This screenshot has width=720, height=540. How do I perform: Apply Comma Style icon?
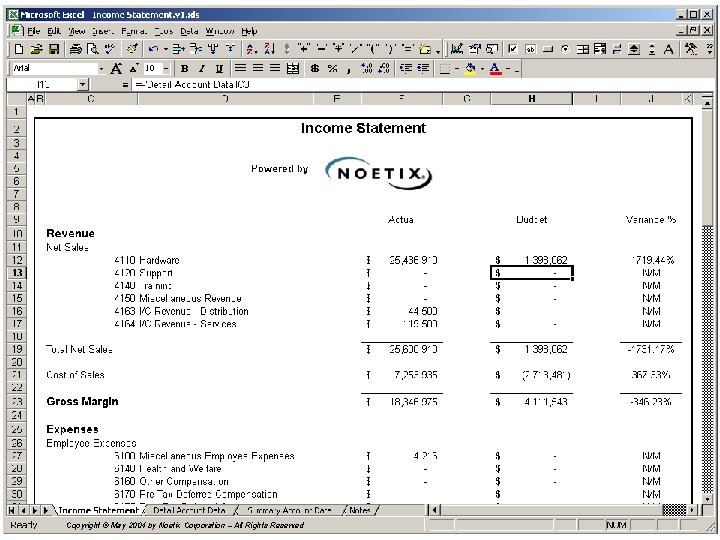[x=349, y=68]
